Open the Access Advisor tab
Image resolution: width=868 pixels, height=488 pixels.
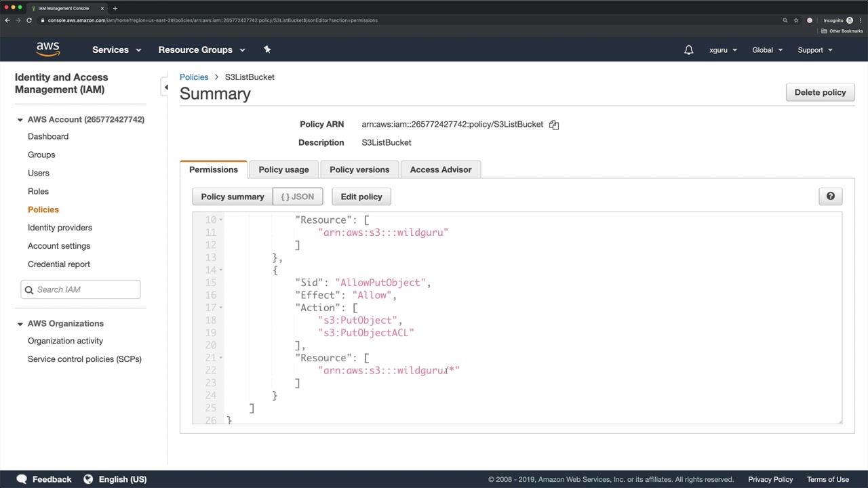click(441, 169)
